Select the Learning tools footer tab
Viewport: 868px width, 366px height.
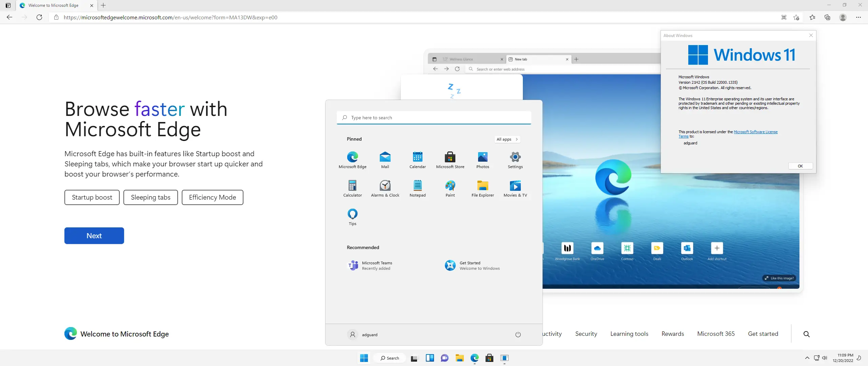click(x=629, y=334)
